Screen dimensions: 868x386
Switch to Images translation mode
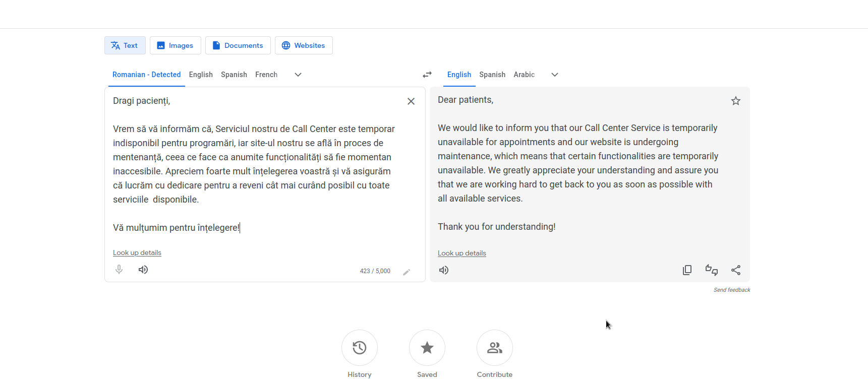[176, 45]
